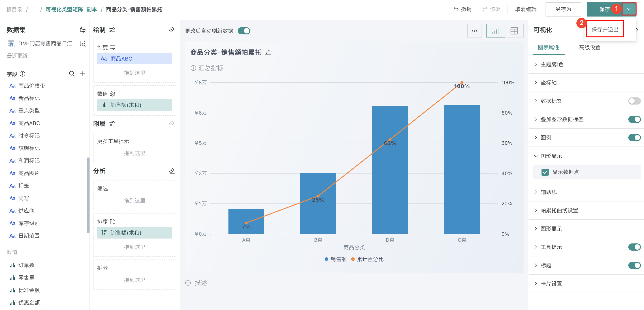Click the 销售额 blue legend marker
The height and width of the screenshot is (310, 644).
click(326, 259)
